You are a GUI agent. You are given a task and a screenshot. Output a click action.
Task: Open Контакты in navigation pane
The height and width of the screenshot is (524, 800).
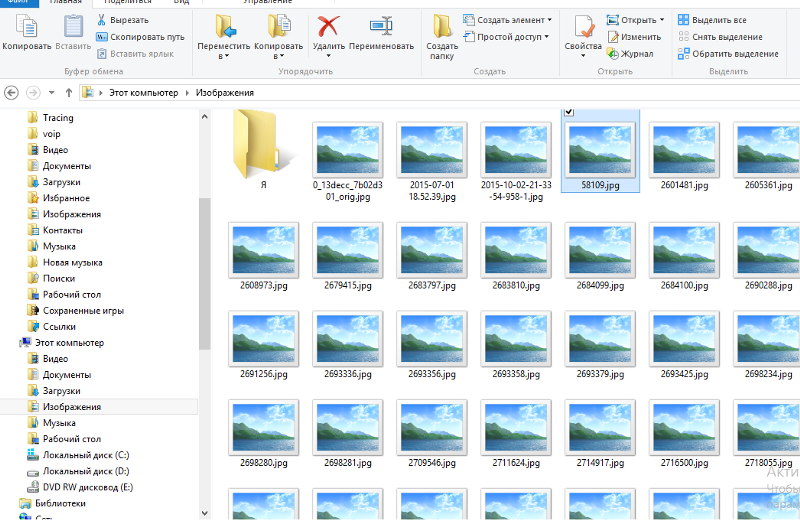pos(55,230)
